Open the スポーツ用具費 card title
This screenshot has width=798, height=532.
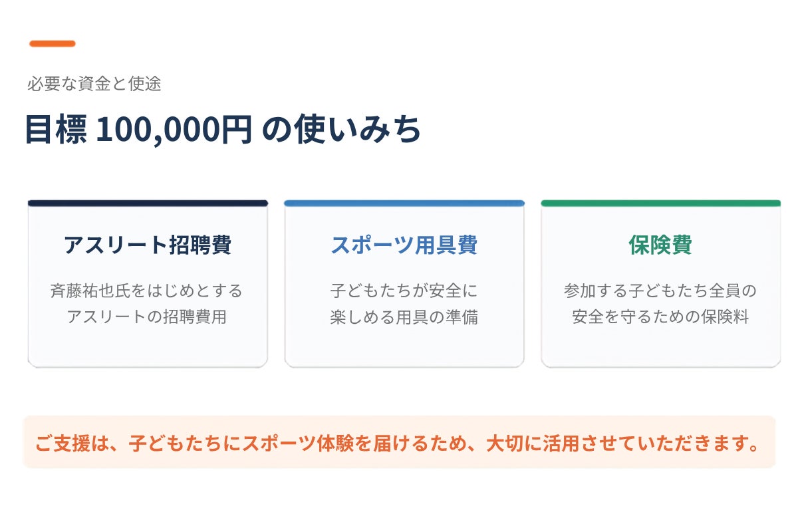point(404,245)
